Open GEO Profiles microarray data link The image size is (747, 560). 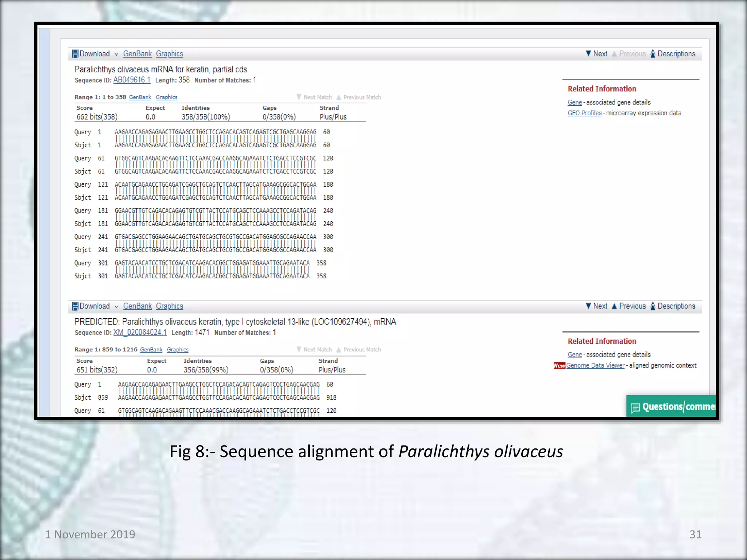(x=584, y=113)
